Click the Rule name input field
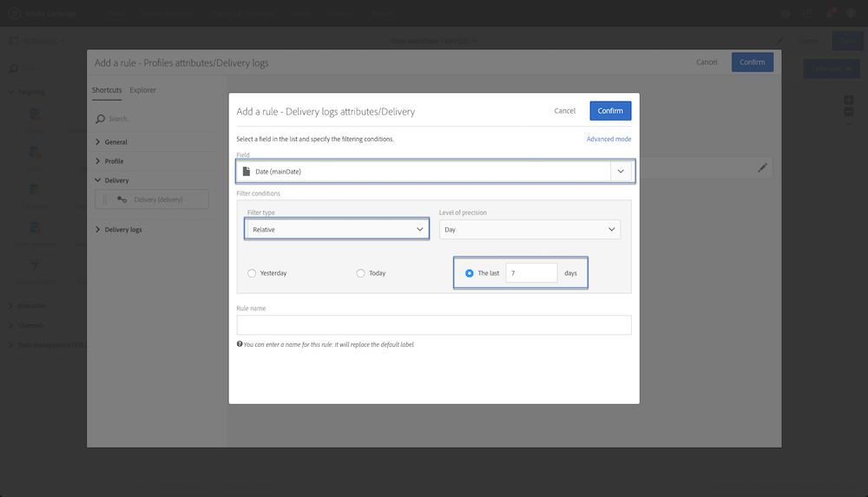The image size is (868, 497). [434, 325]
